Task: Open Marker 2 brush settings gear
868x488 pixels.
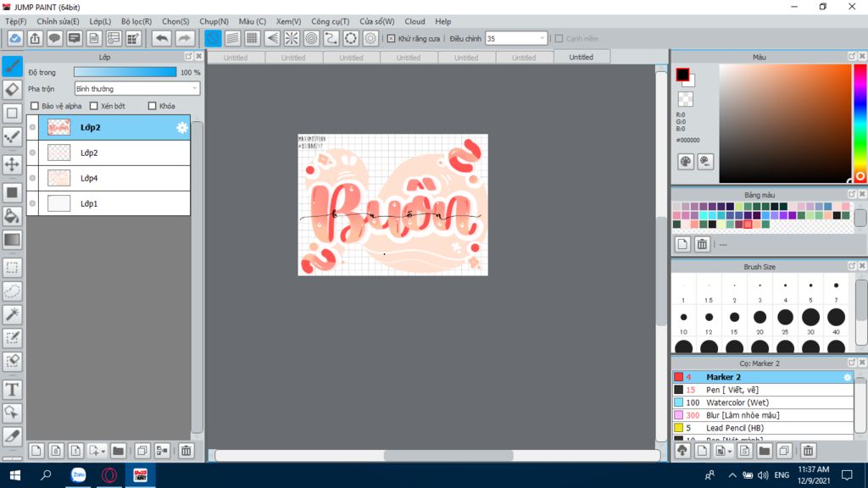Action: 847,377
